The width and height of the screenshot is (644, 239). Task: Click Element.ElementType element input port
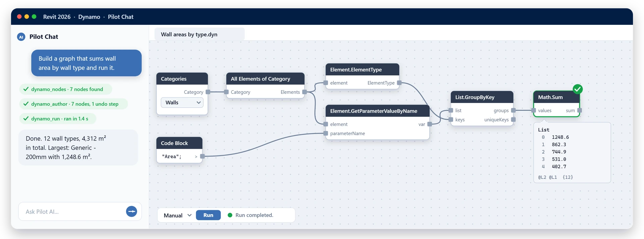coord(326,83)
